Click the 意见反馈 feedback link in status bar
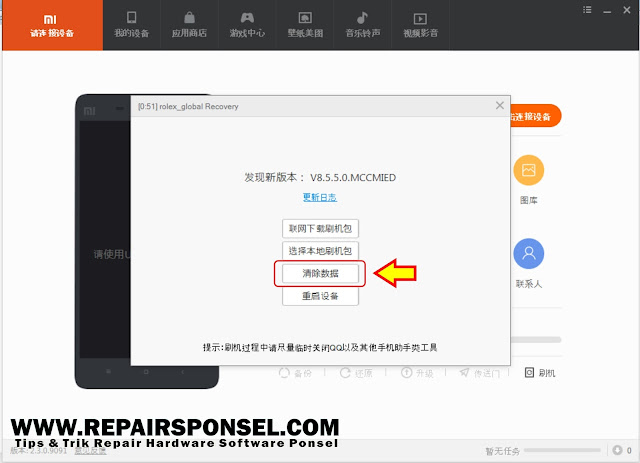Viewport: 640px width, 463px height. 90,451
